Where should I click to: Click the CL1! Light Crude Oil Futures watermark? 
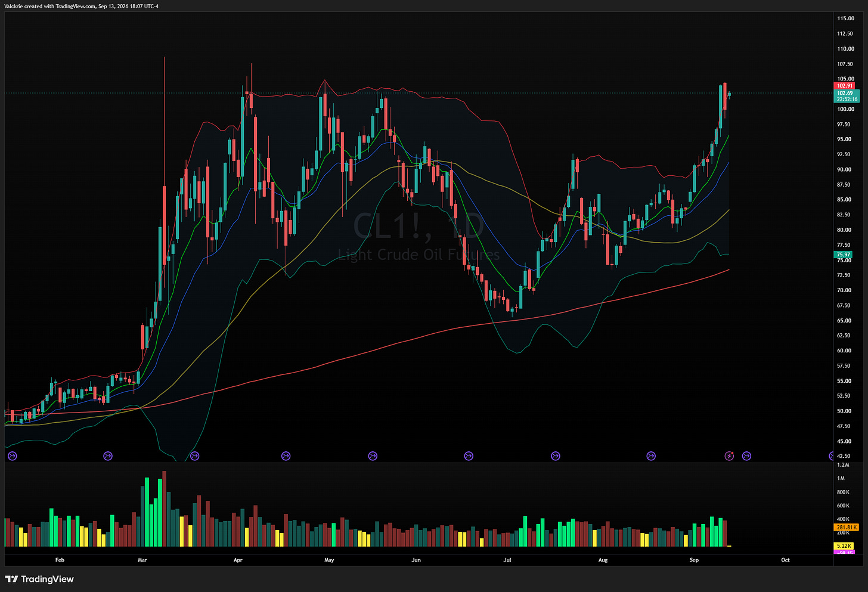coord(419,236)
